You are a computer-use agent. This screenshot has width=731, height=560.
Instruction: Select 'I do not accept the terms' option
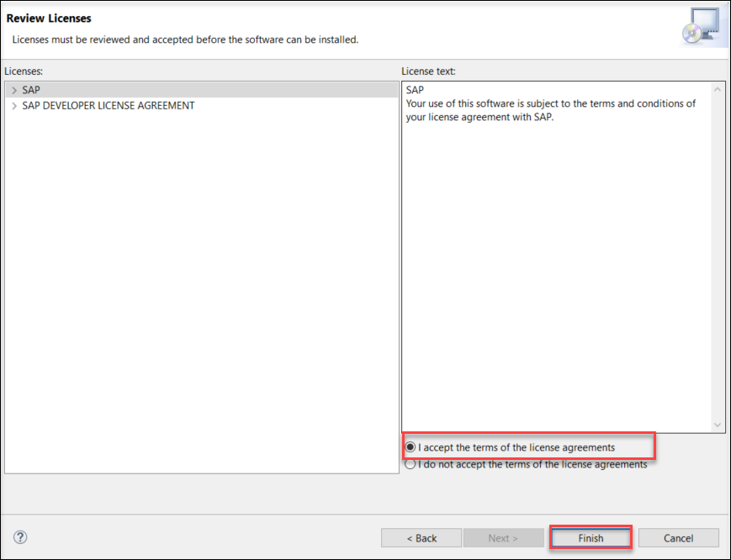coord(410,464)
